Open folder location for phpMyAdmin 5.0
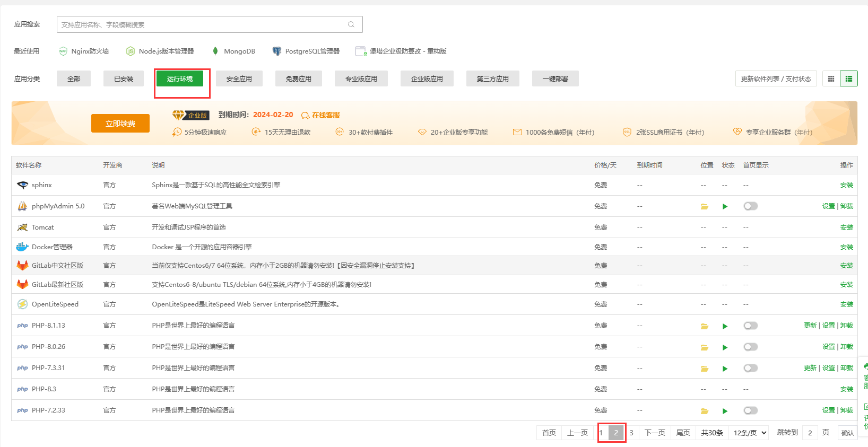The width and height of the screenshot is (868, 447). point(705,207)
